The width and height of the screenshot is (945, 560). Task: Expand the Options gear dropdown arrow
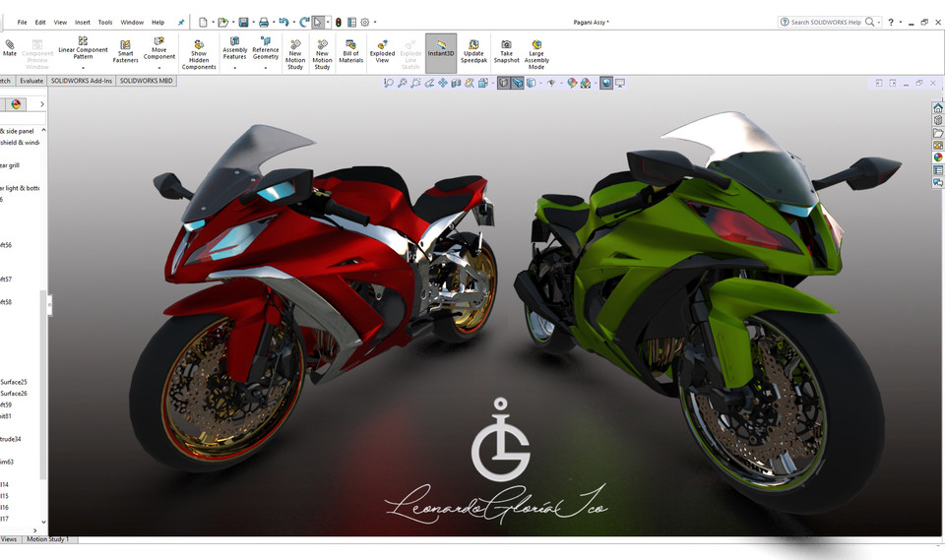tap(375, 23)
